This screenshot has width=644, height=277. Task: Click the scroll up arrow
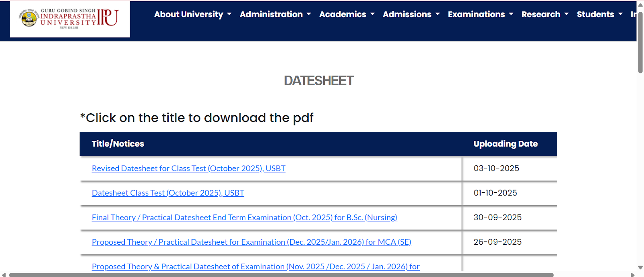[640, 5]
